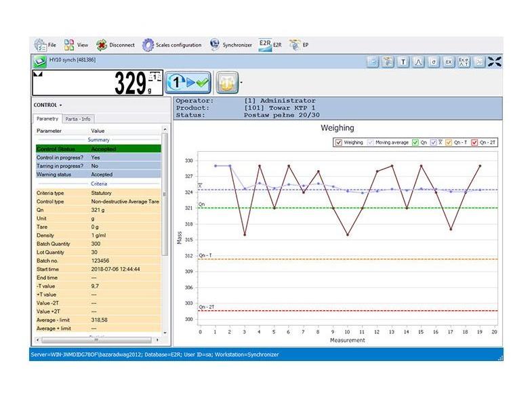The width and height of the screenshot is (532, 399).
Task: Open the EP menu item
Action: 299,45
